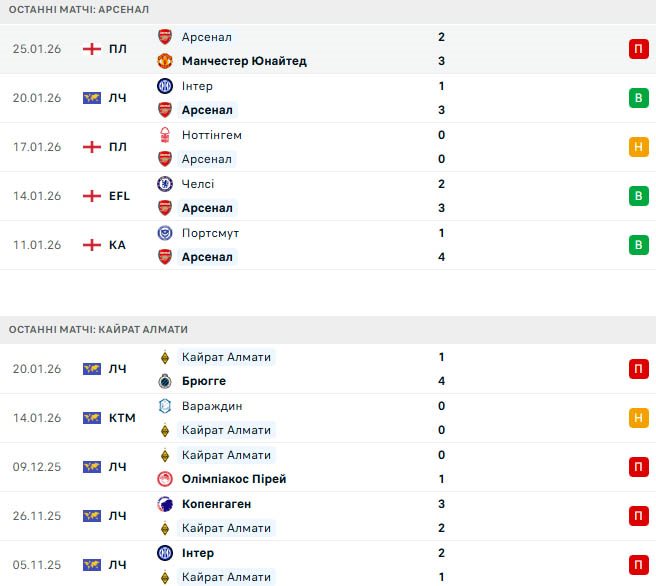
Task: Click the КА competition label
Action: [x=117, y=245]
